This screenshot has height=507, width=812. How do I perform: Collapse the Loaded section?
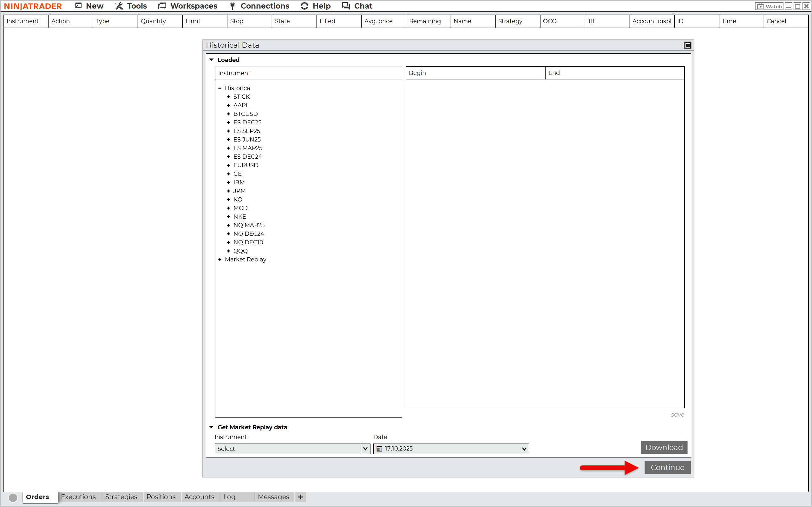point(212,60)
